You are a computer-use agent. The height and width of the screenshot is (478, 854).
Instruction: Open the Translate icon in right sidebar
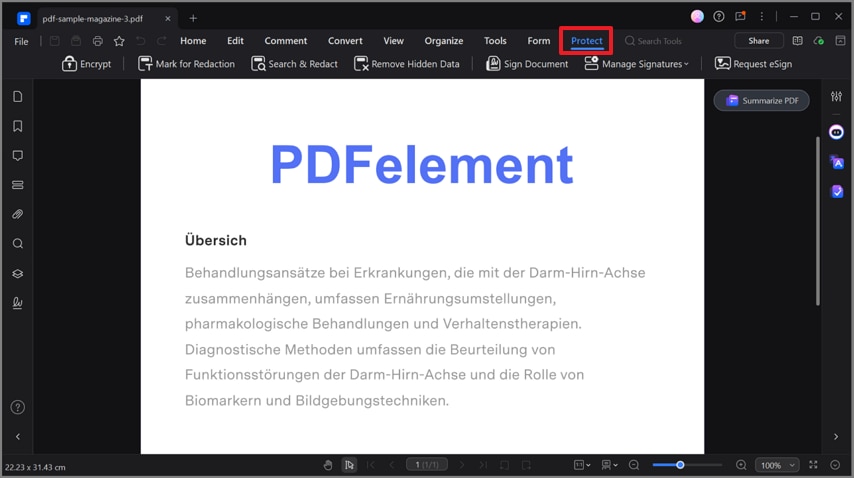836,162
